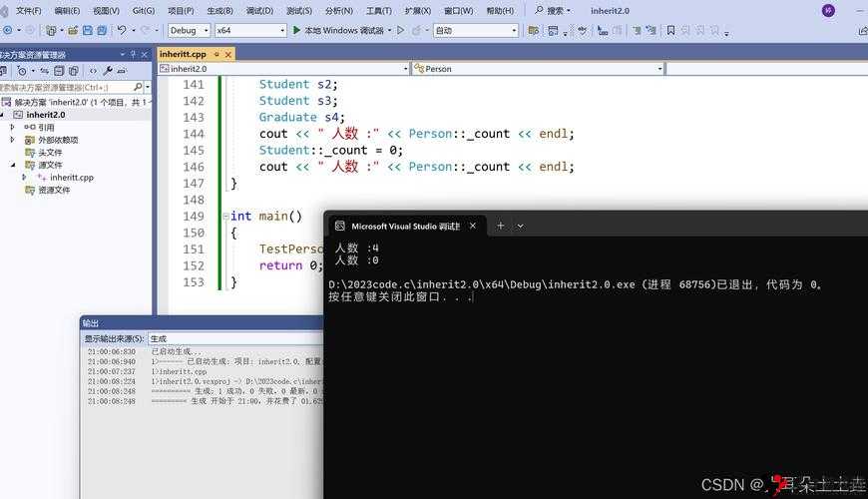Click the open folder icon right of 自动
The height and width of the screenshot is (499, 868).
click(x=534, y=31)
